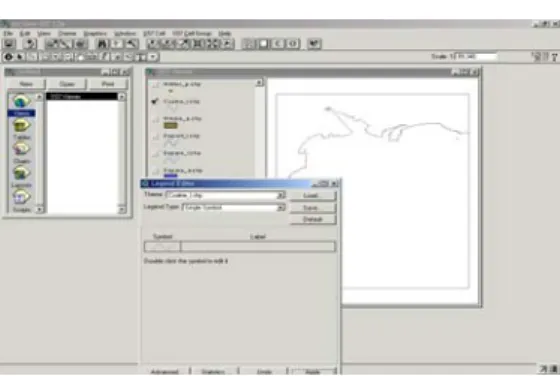Image resolution: width=560 pixels, height=376 pixels.
Task: Open the Theme dropdown in Legend Editor
Action: (x=281, y=195)
